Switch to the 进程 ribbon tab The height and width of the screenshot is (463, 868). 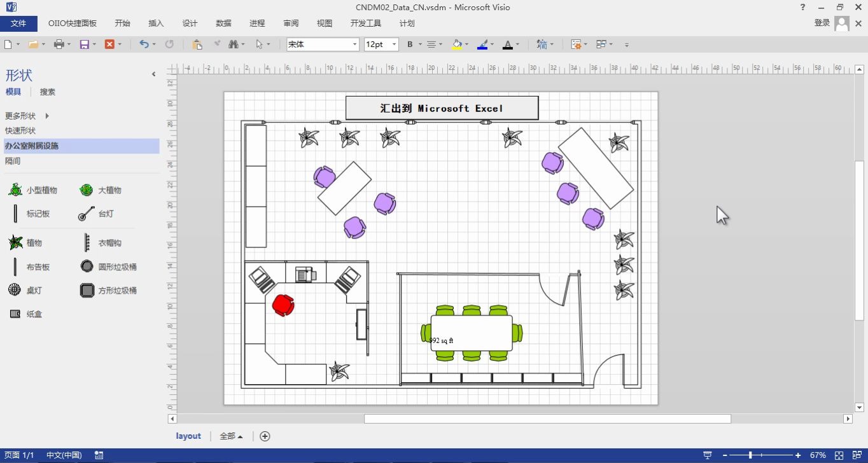[257, 23]
